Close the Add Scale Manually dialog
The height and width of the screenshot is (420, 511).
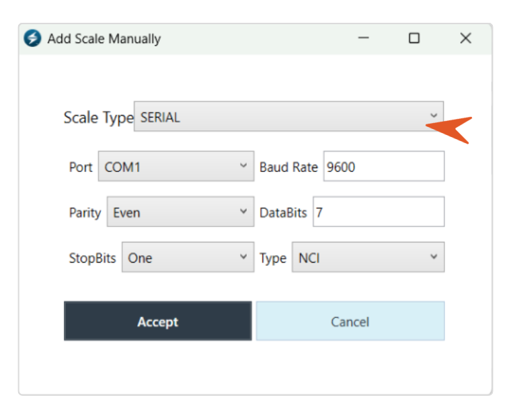(x=466, y=38)
